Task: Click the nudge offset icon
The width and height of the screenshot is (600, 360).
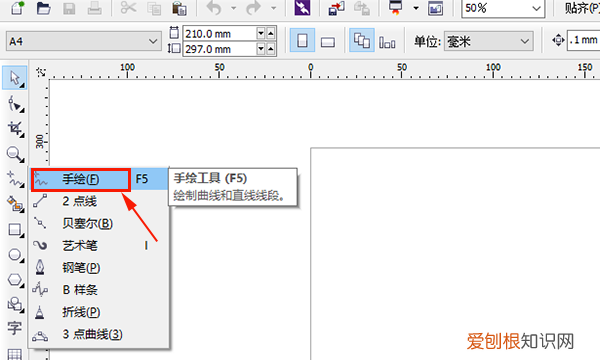Action: (558, 40)
